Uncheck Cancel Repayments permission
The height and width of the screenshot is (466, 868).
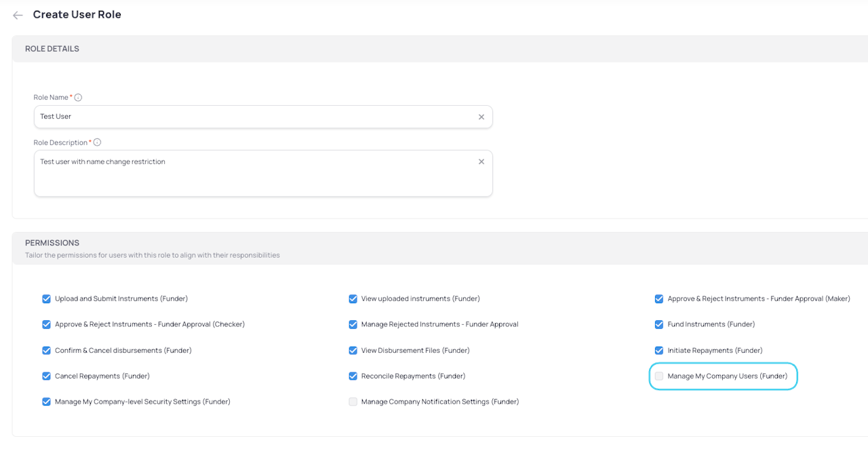[46, 376]
